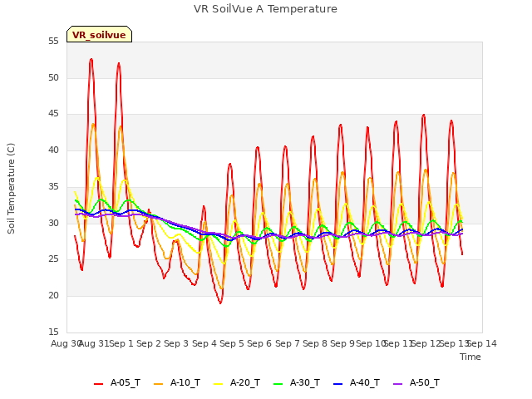Image resolution: width=532 pixels, height=399 pixels.
Task: Click the Soil Temperature (C) axis label
Action: point(11,189)
